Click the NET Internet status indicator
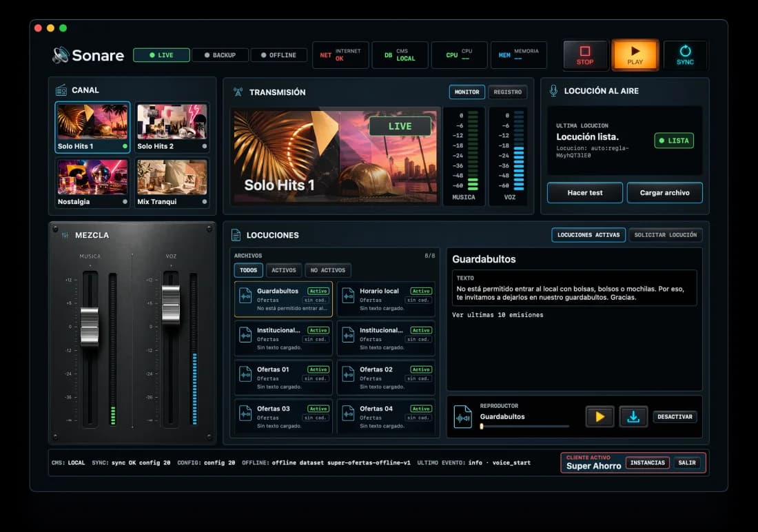This screenshot has height=532, width=758. click(x=340, y=54)
